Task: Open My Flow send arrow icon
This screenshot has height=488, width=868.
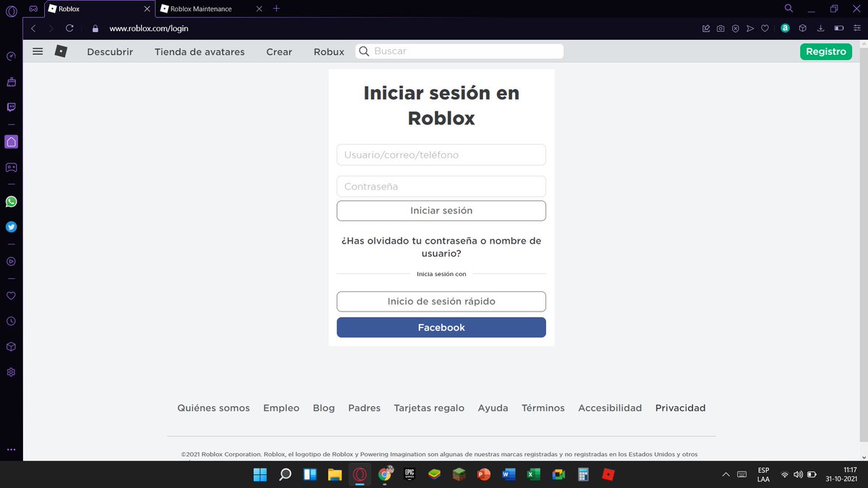Action: [x=750, y=29]
